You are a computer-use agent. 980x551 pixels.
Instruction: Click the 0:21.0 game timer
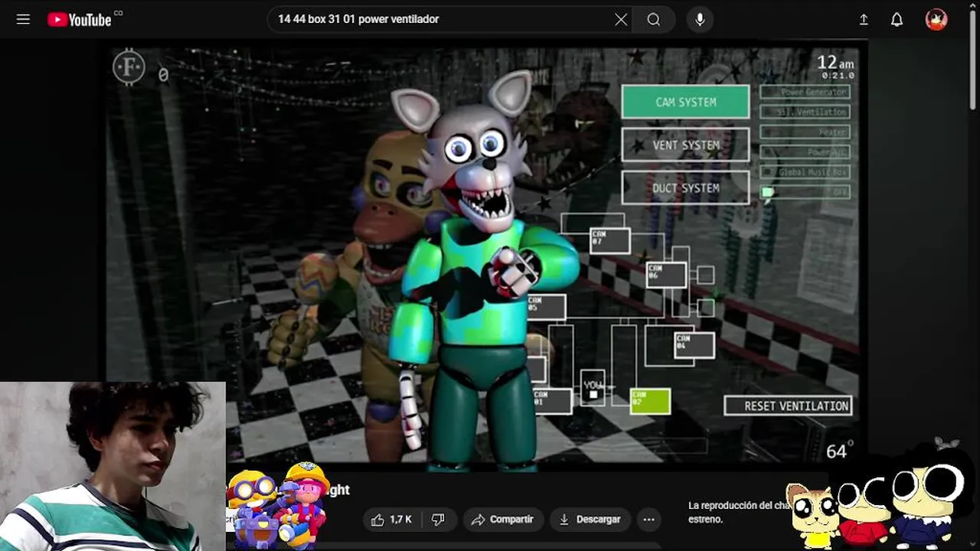[838, 76]
